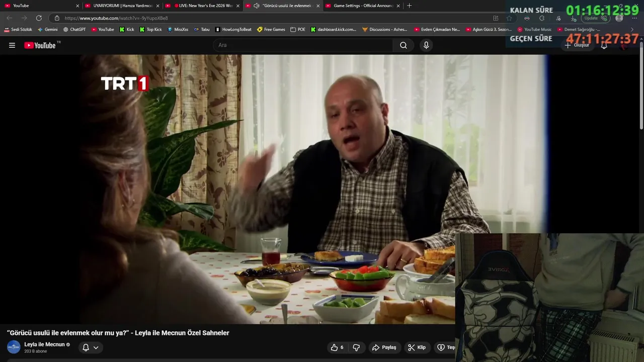Open Leyla ile Mecnun channel avatar
The width and height of the screenshot is (644, 362).
tap(14, 347)
